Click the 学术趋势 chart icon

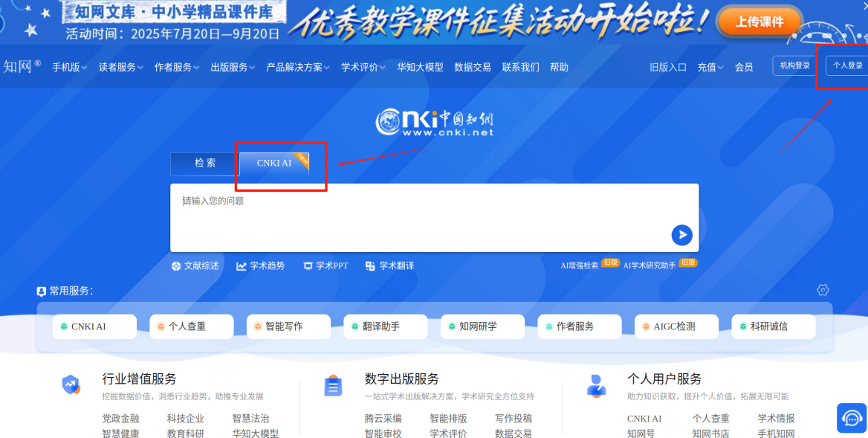click(x=242, y=266)
